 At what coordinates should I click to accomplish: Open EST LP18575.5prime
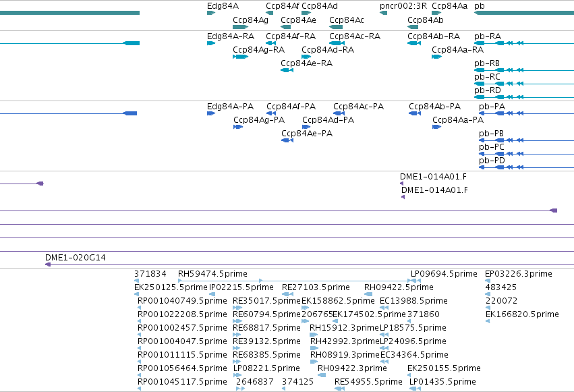413,328
